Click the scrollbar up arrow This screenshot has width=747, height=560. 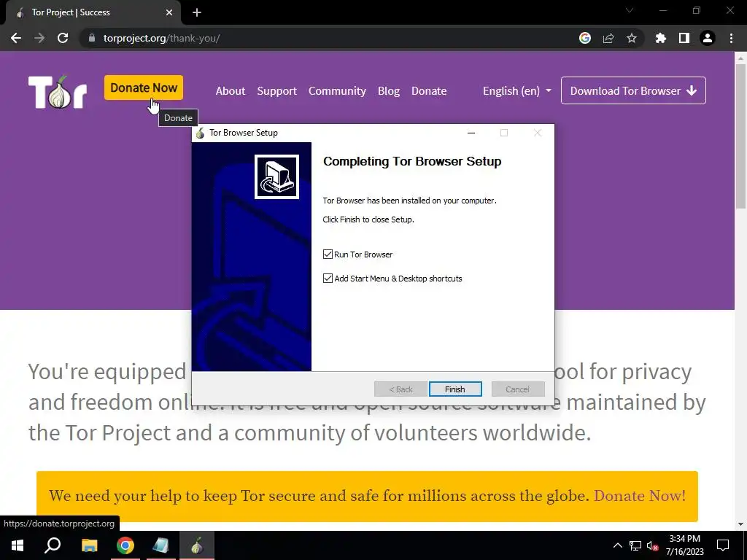coord(740,58)
